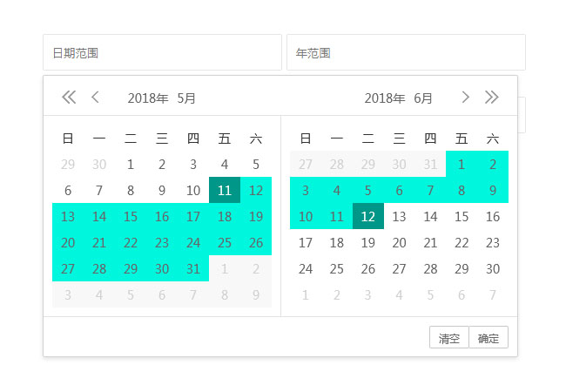Select end date June 12
This screenshot has height=392, width=566.
click(x=367, y=217)
